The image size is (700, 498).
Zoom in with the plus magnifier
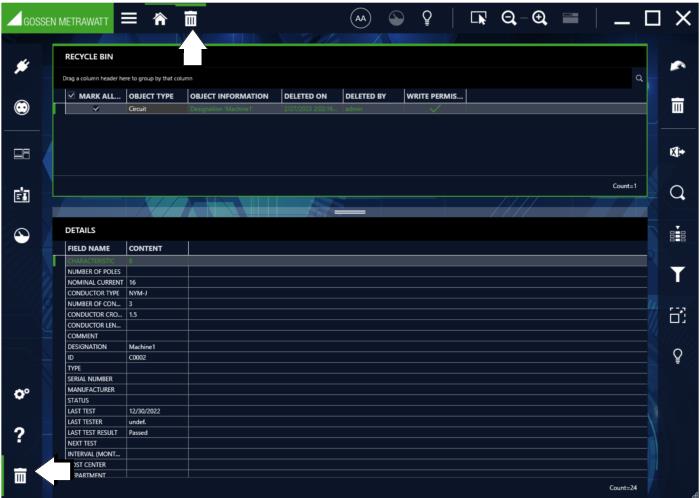point(539,18)
